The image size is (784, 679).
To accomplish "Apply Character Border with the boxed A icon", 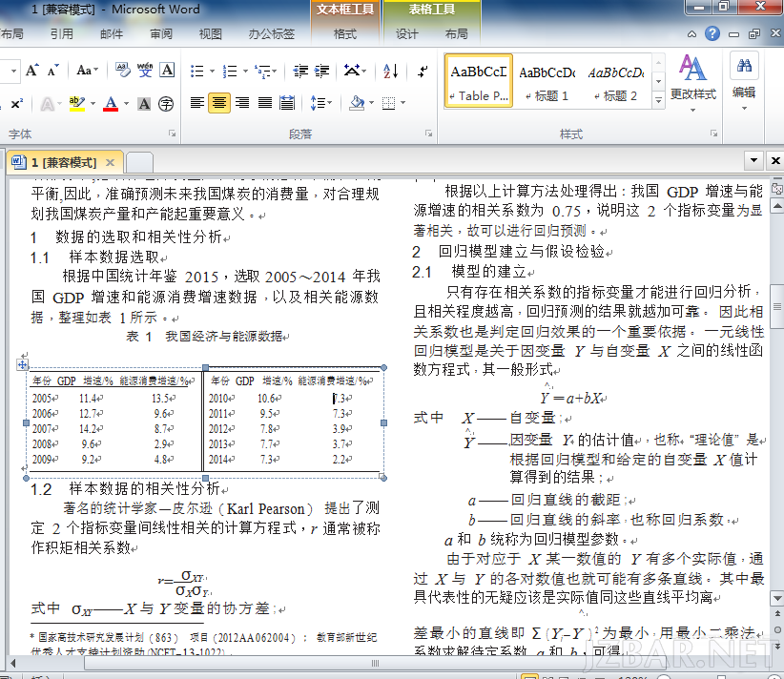I will (167, 70).
